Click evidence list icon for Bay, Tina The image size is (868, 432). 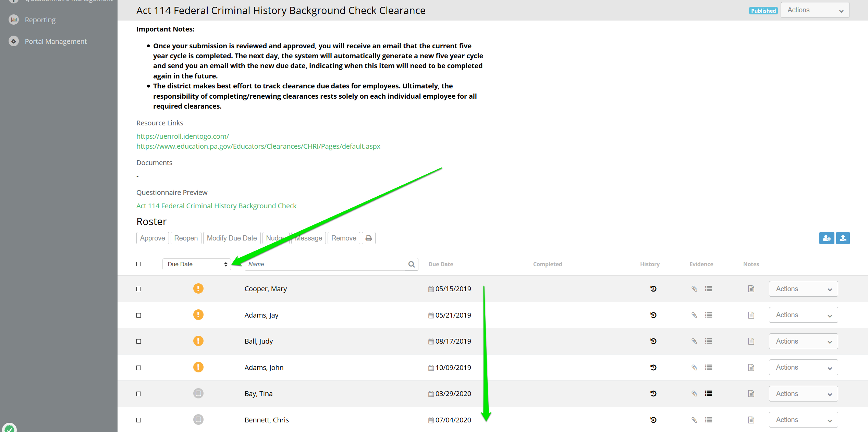tap(709, 394)
